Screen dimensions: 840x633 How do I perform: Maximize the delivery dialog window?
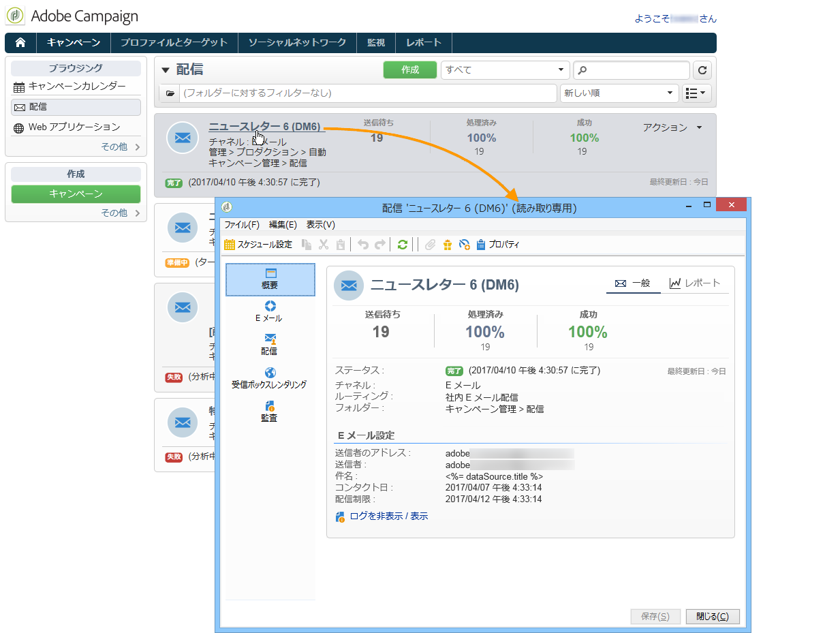[706, 204]
